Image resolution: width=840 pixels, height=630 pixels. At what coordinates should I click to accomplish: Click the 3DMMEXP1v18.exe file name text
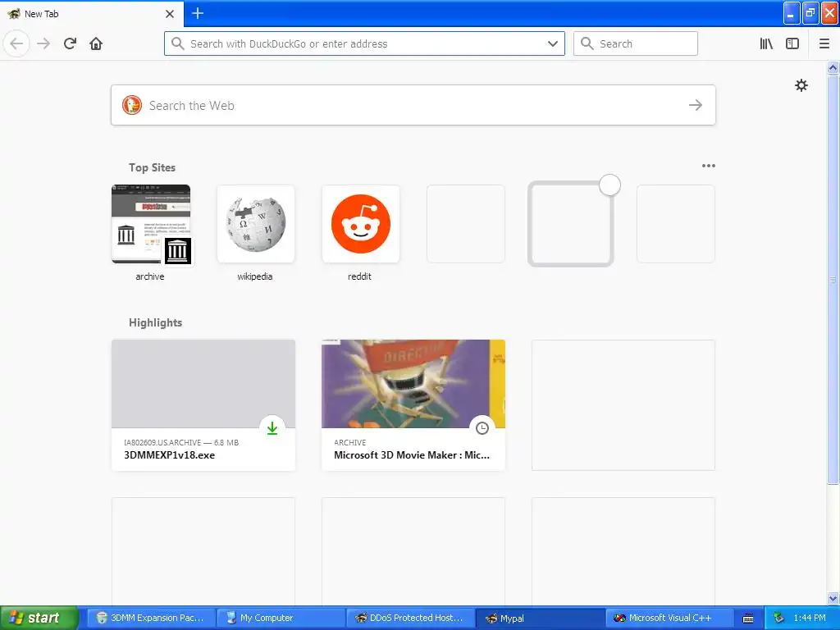(x=169, y=454)
